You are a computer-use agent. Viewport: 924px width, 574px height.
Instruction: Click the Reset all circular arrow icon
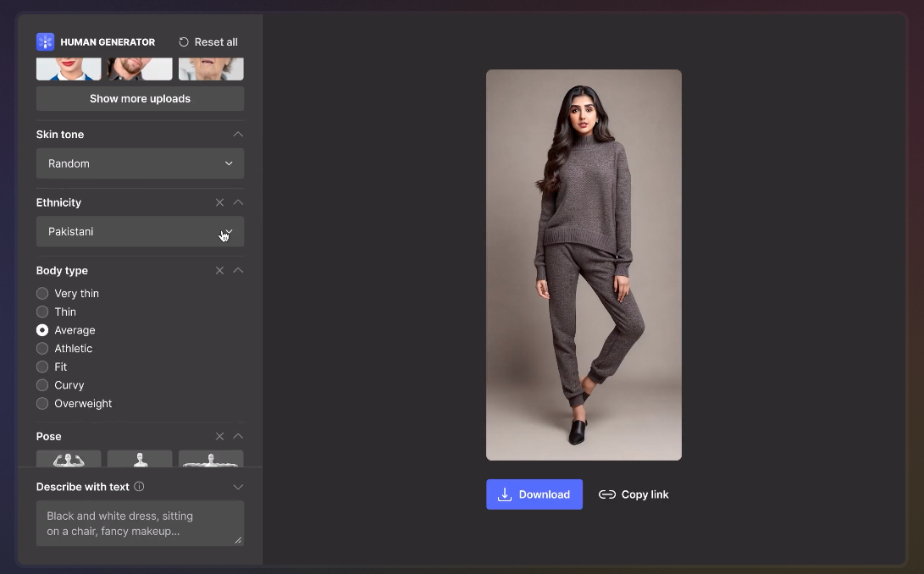click(184, 42)
